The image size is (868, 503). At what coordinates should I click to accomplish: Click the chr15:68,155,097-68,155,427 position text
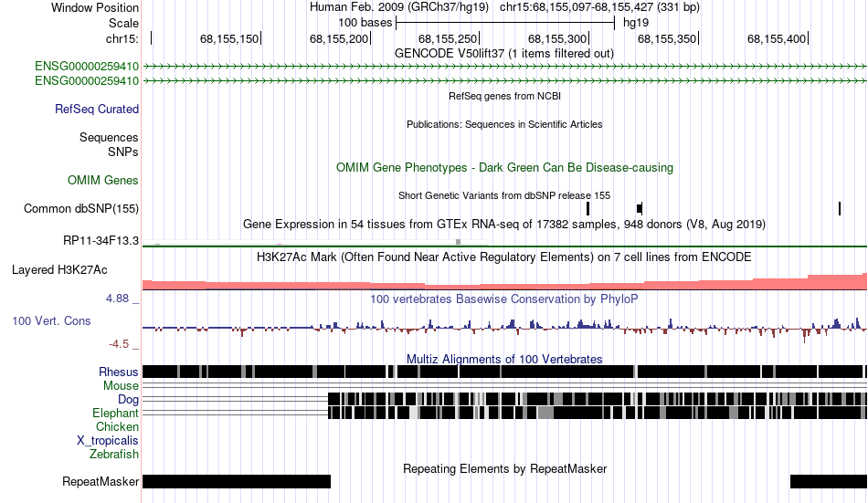[599, 7]
